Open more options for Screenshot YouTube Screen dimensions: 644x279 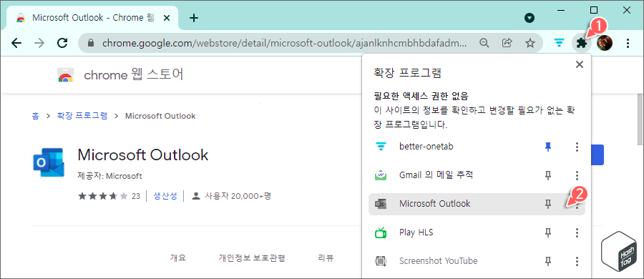(577, 261)
